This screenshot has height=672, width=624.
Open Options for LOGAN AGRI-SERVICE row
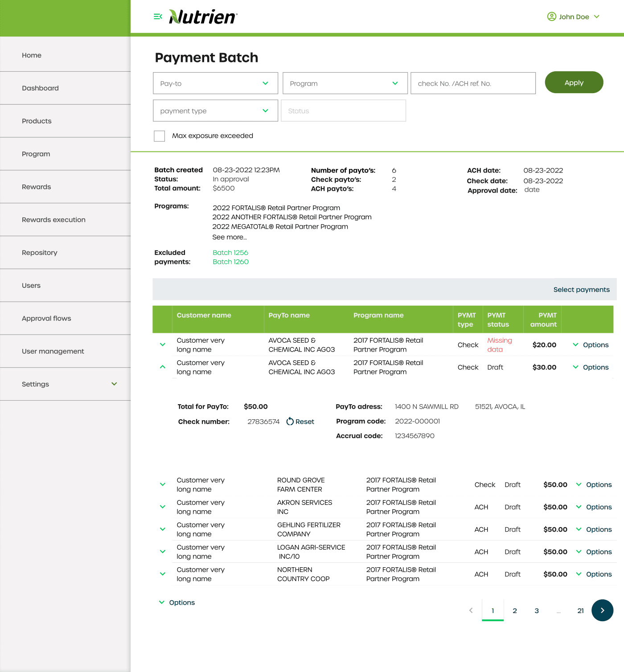pos(594,552)
